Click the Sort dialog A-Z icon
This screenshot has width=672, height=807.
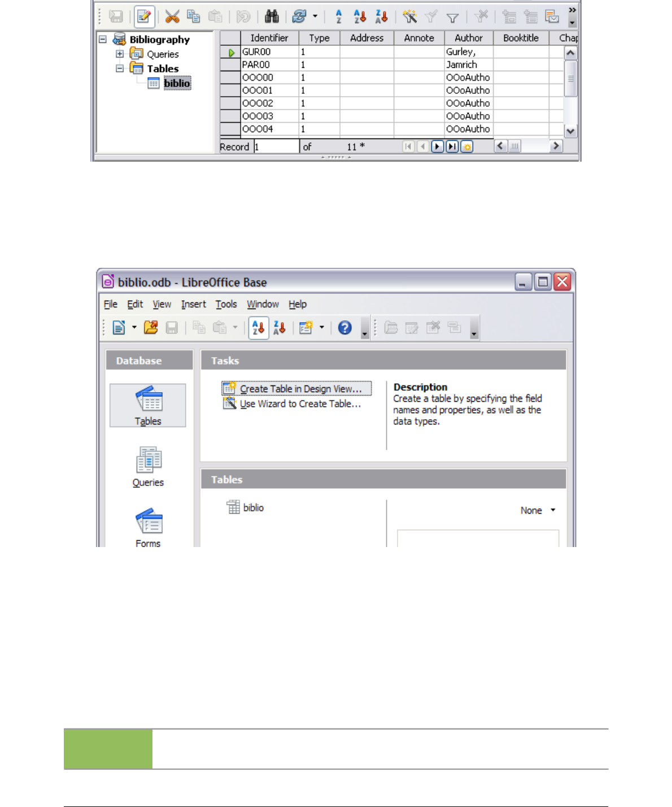click(339, 17)
